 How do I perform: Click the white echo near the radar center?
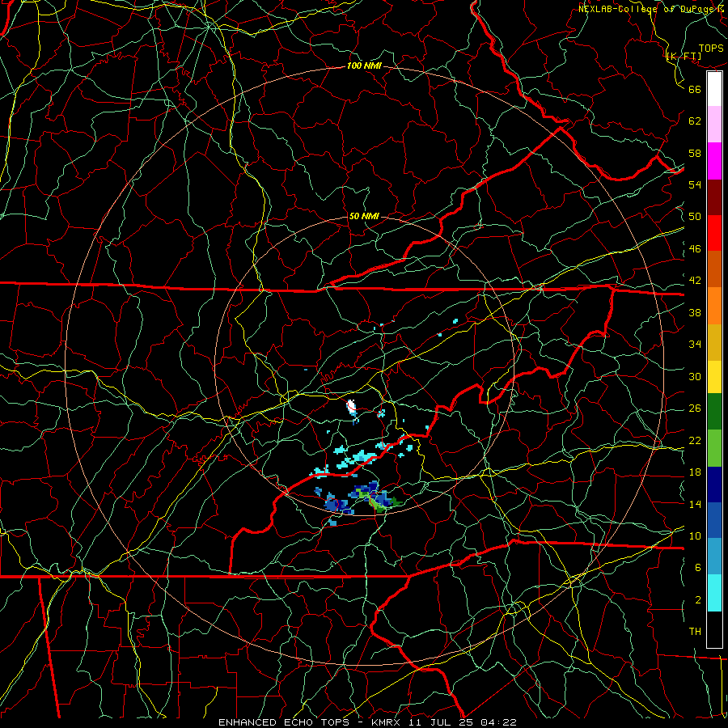point(352,406)
